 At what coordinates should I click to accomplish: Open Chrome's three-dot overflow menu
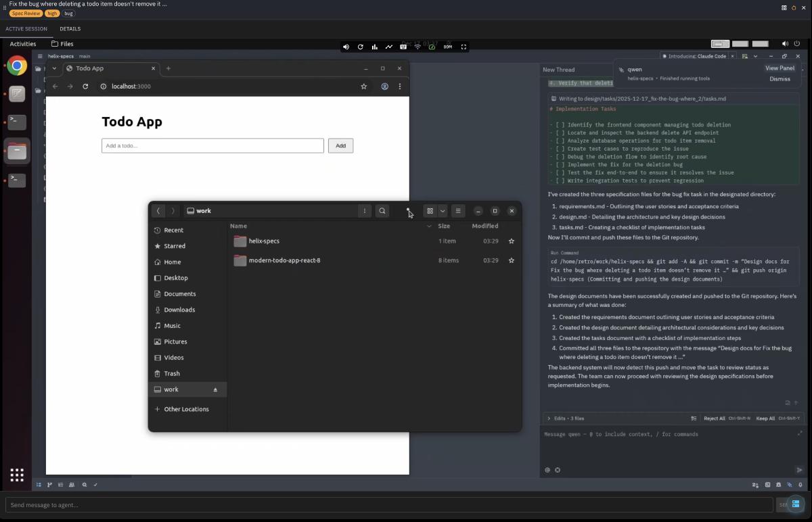pyautogui.click(x=400, y=87)
